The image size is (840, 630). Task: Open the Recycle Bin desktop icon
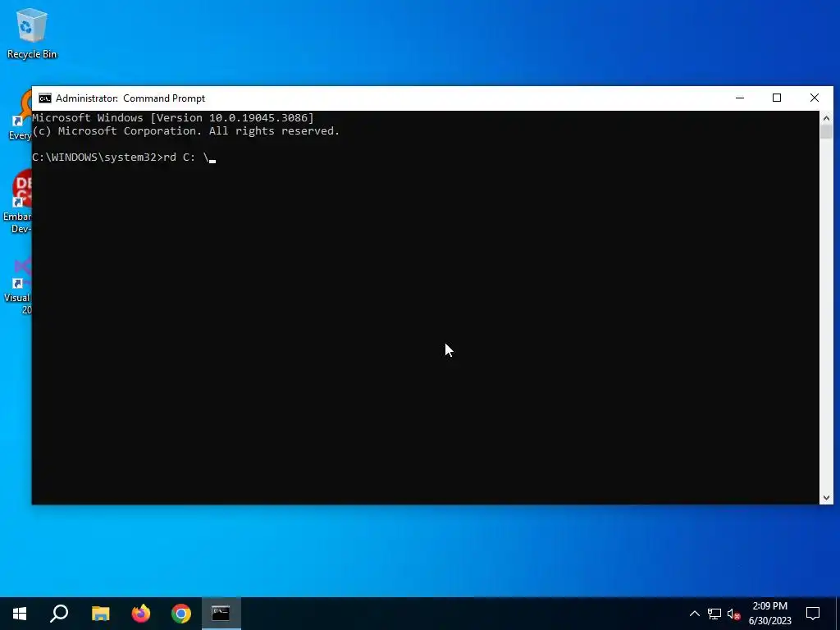[x=32, y=33]
